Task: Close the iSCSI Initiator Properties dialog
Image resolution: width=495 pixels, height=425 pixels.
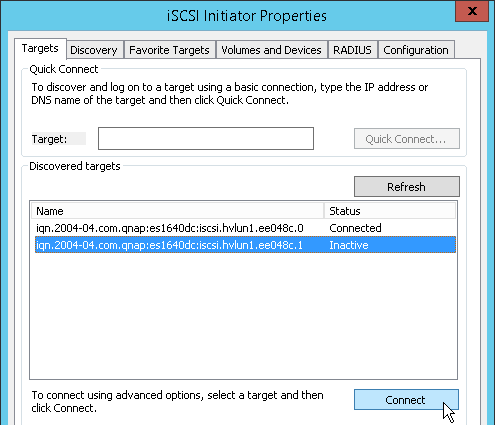Action: tap(472, 11)
